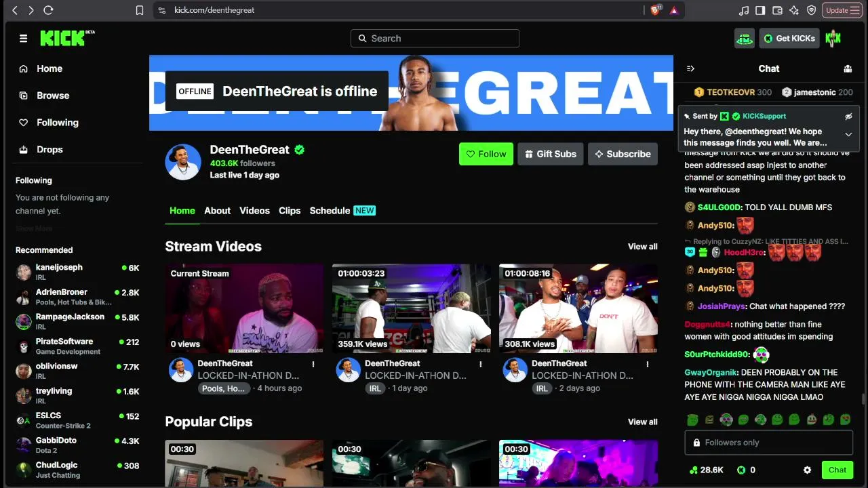868x488 pixels.
Task: Open the Brave Shields lion icon
Action: click(x=656, y=10)
